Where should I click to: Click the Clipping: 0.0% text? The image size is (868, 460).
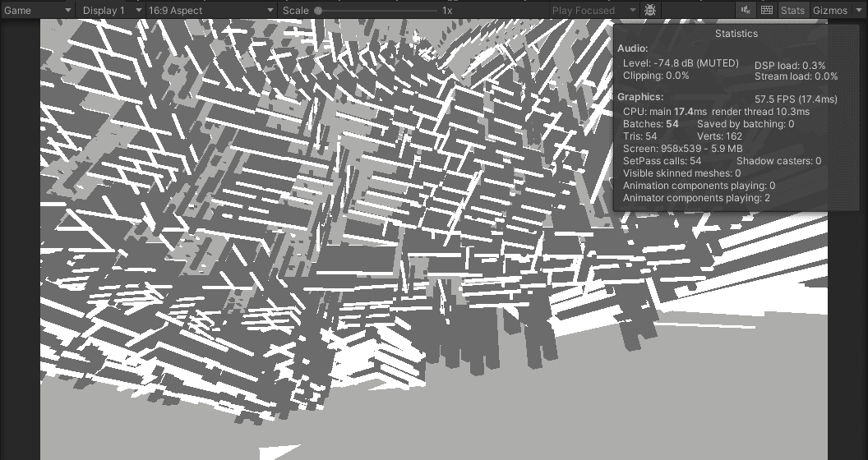(x=656, y=76)
